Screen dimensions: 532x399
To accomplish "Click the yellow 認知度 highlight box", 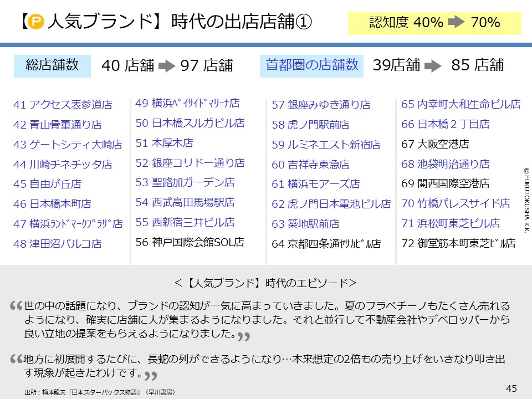I will tap(434, 23).
